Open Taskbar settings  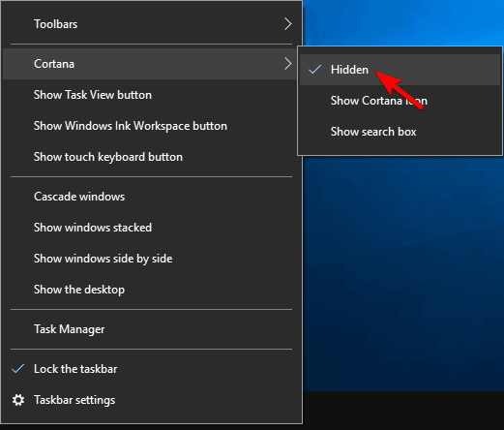point(152,400)
